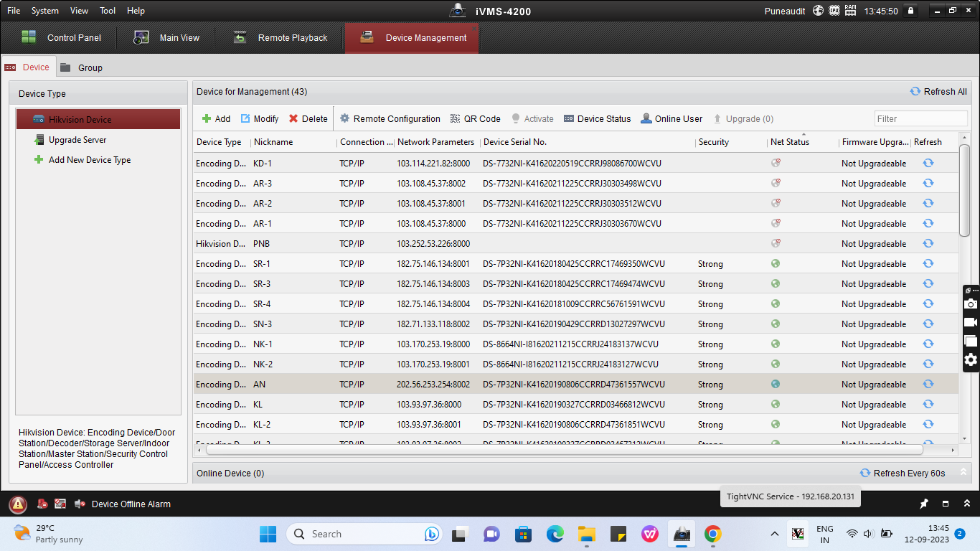
Task: Click the Filter input field
Action: click(920, 119)
